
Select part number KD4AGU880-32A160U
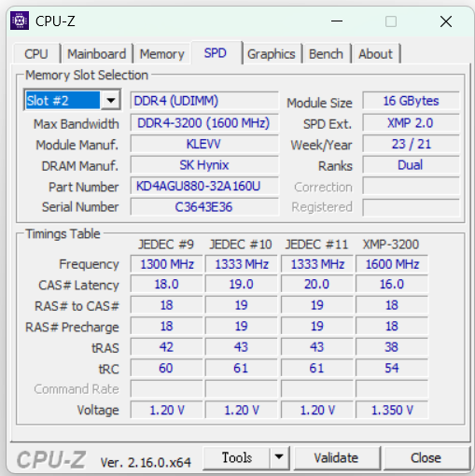point(204,186)
